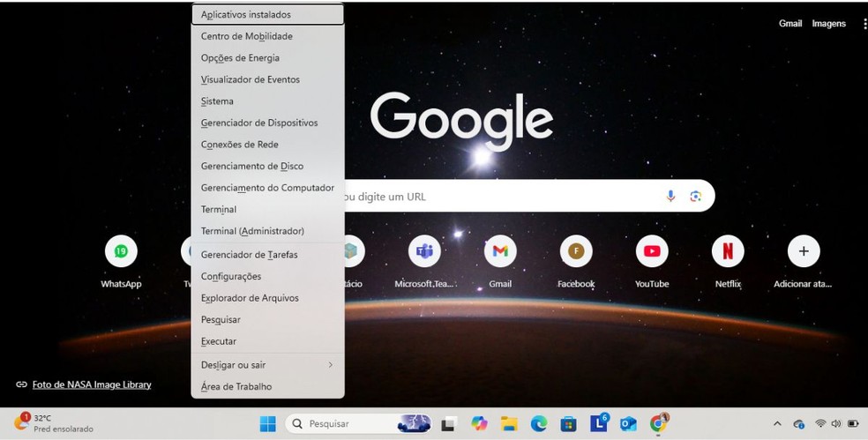Open the Microsoft Teams shortcut
This screenshot has height=440, width=868.
(424, 252)
